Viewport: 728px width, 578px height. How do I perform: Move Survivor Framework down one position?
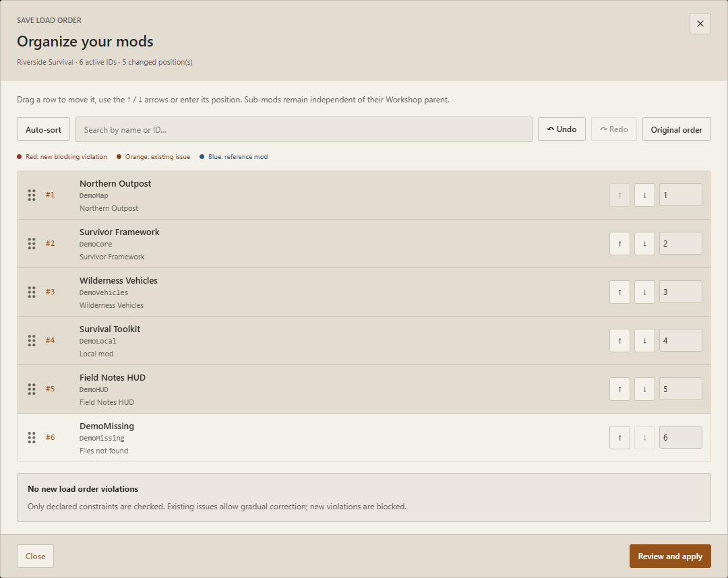644,244
